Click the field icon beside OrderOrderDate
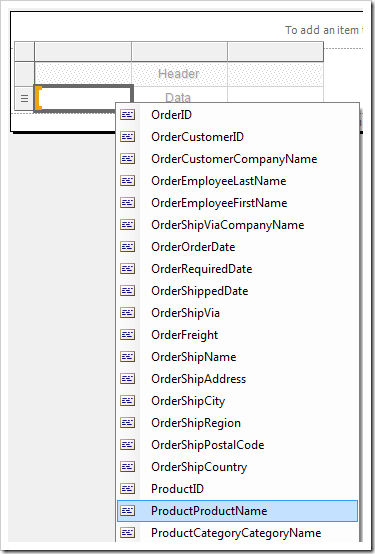Screen dimensions: 375x554 128,246
